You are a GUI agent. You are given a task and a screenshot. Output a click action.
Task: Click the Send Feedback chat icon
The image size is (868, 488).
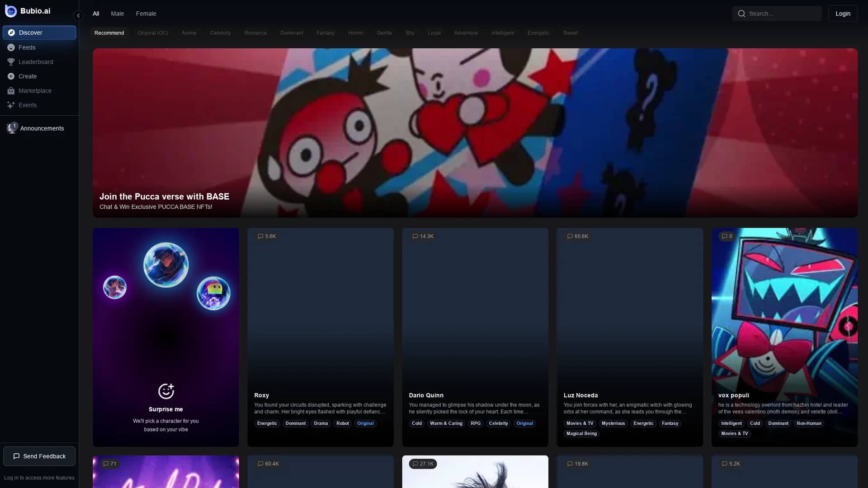[16, 456]
